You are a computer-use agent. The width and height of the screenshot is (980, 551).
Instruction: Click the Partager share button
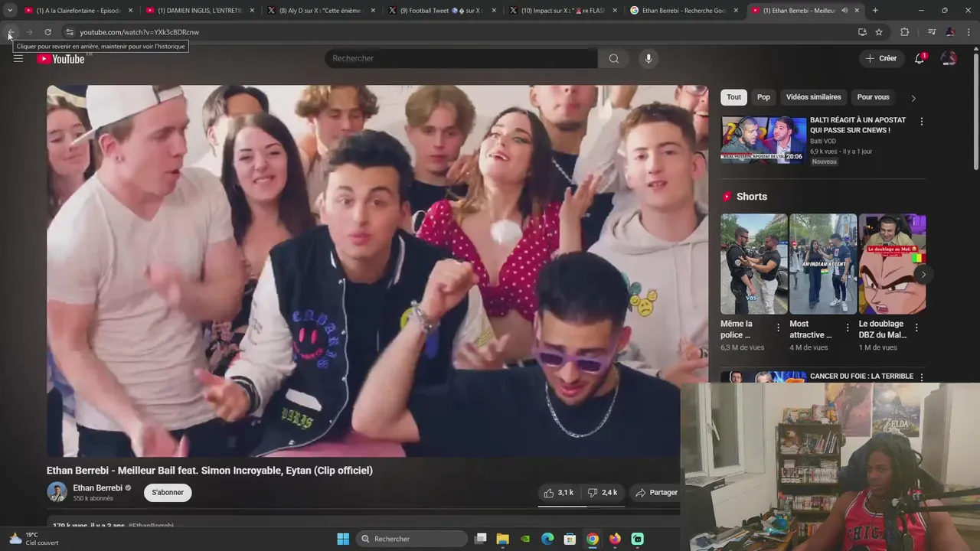[x=656, y=493]
